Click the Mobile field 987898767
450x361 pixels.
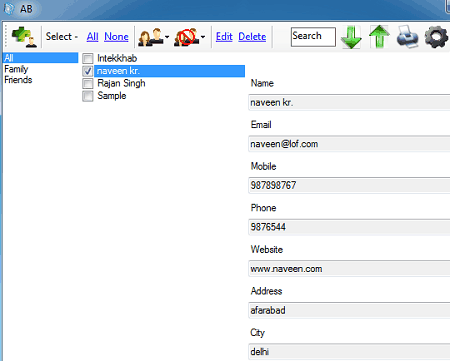pyautogui.click(x=349, y=185)
